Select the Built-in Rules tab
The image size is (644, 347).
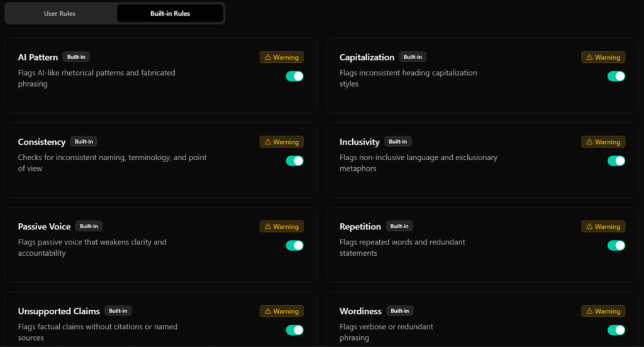[170, 13]
